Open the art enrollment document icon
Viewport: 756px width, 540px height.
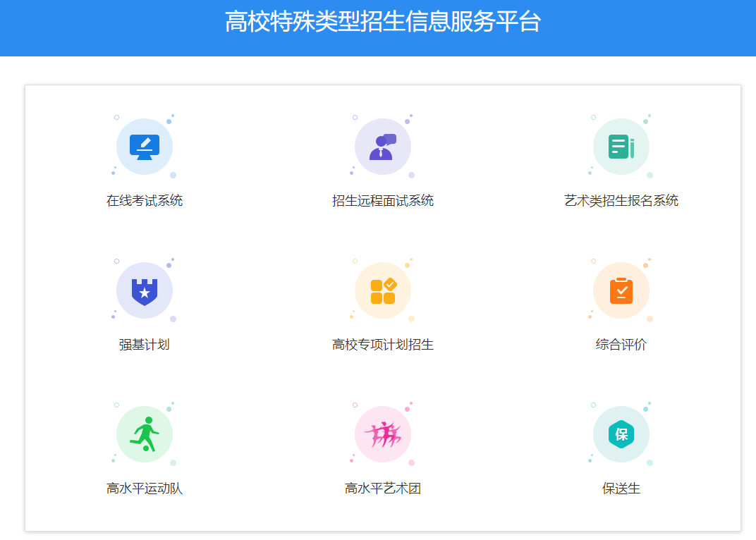point(621,146)
